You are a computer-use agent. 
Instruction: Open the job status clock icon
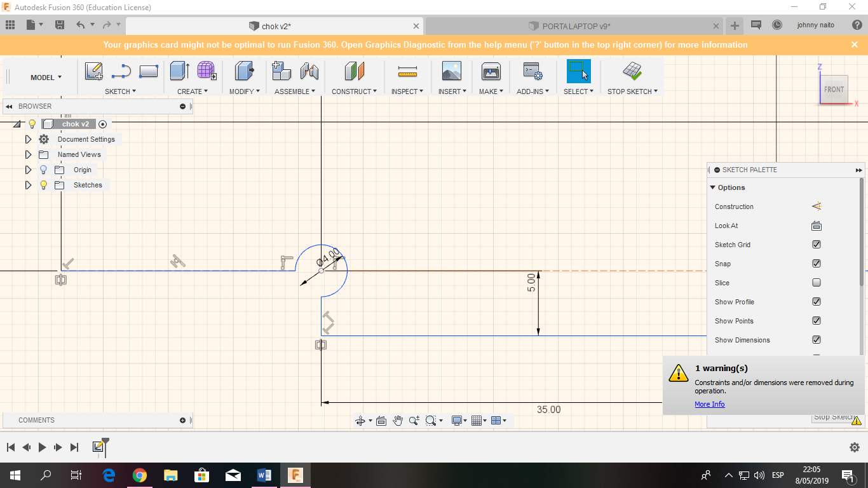(x=777, y=25)
